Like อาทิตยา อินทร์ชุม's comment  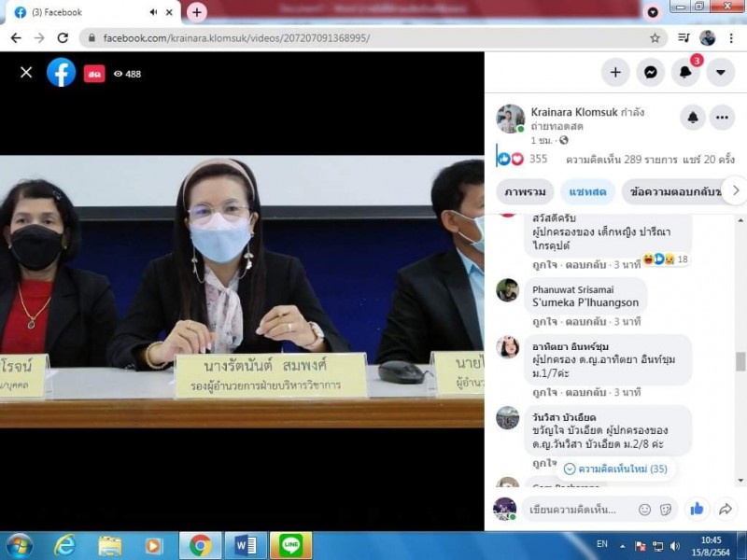tap(545, 392)
